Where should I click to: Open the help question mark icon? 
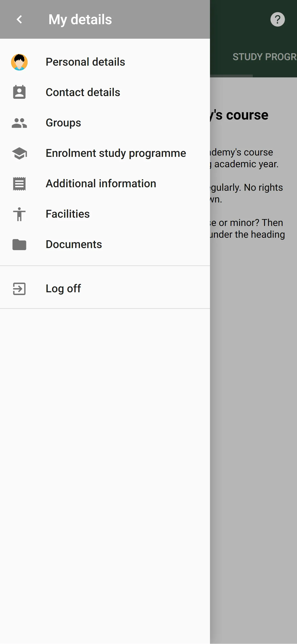(x=277, y=19)
